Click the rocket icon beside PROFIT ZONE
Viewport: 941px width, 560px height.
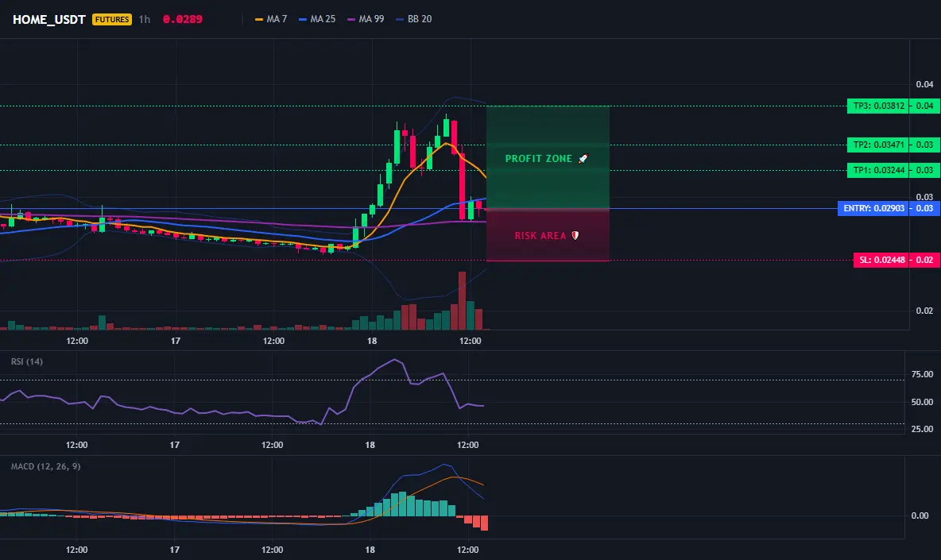583,159
